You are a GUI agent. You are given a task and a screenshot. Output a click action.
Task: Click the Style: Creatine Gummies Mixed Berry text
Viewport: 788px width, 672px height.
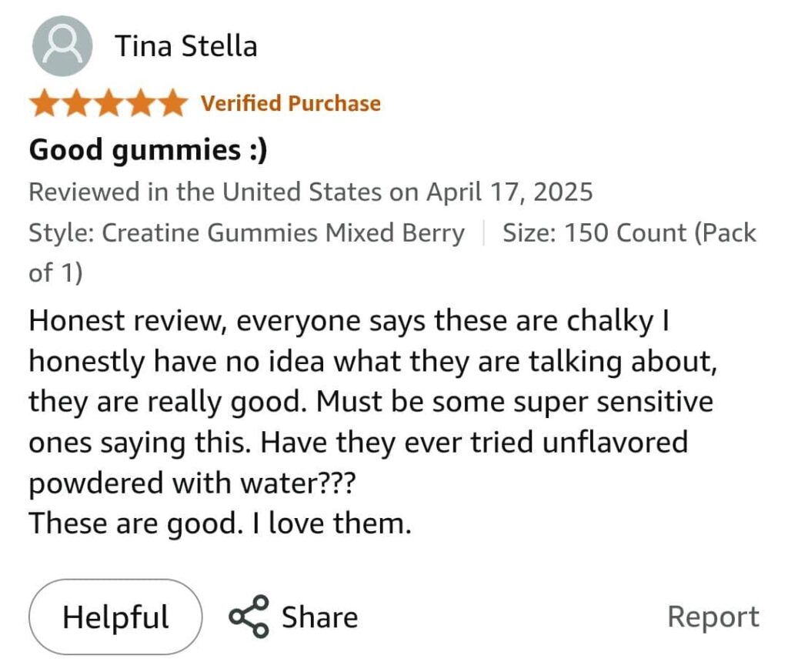[x=246, y=232]
